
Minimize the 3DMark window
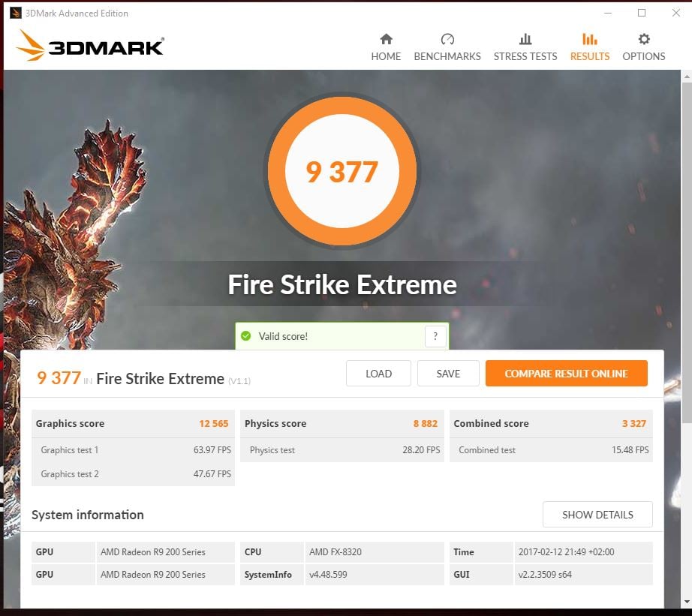[608, 14]
